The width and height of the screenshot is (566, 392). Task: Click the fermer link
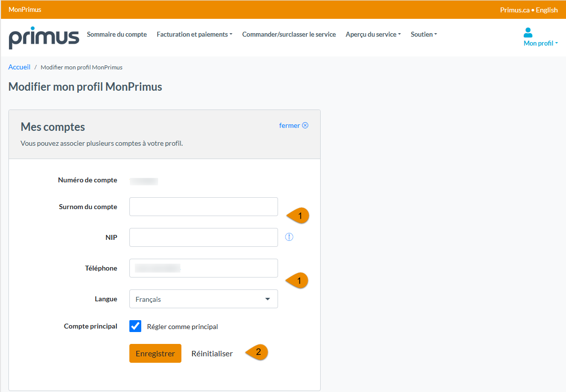[289, 125]
